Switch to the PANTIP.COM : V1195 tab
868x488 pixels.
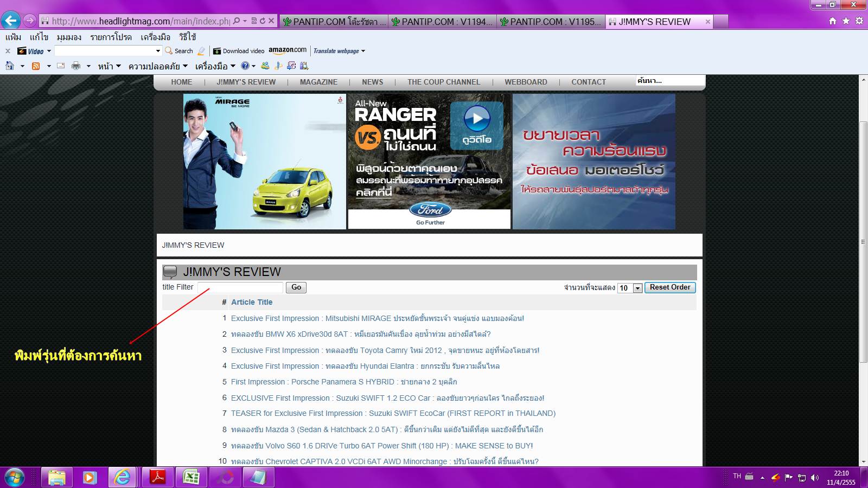(551, 22)
